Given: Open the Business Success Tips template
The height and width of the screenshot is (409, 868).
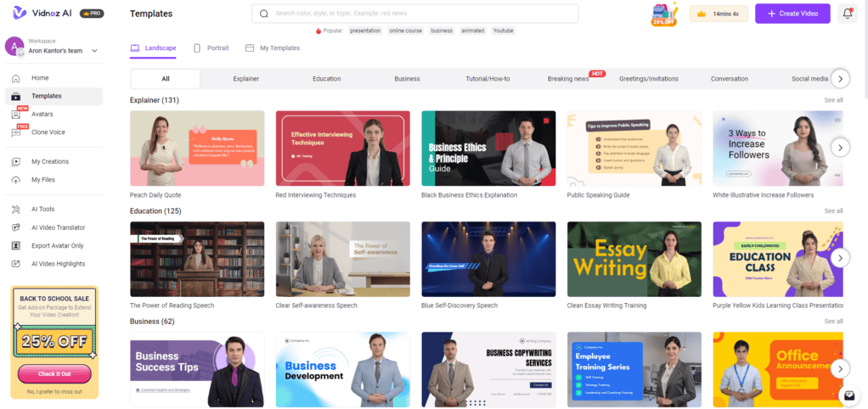Looking at the screenshot, I should [197, 369].
